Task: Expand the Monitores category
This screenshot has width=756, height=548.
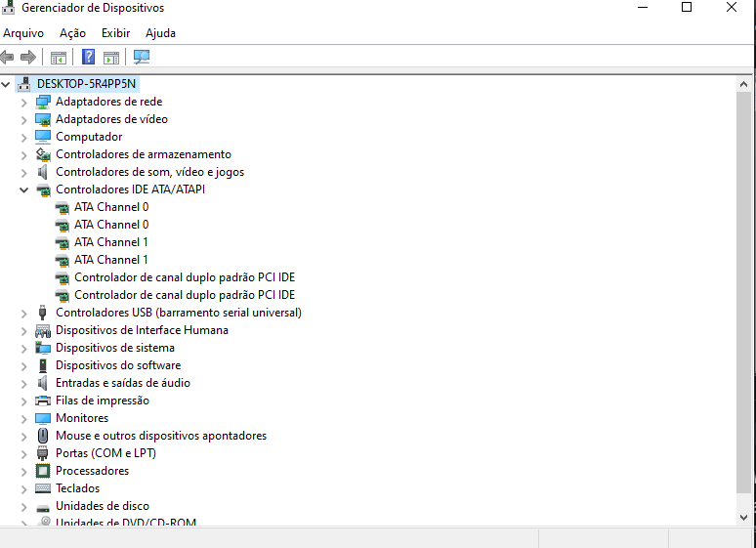Action: (24, 419)
